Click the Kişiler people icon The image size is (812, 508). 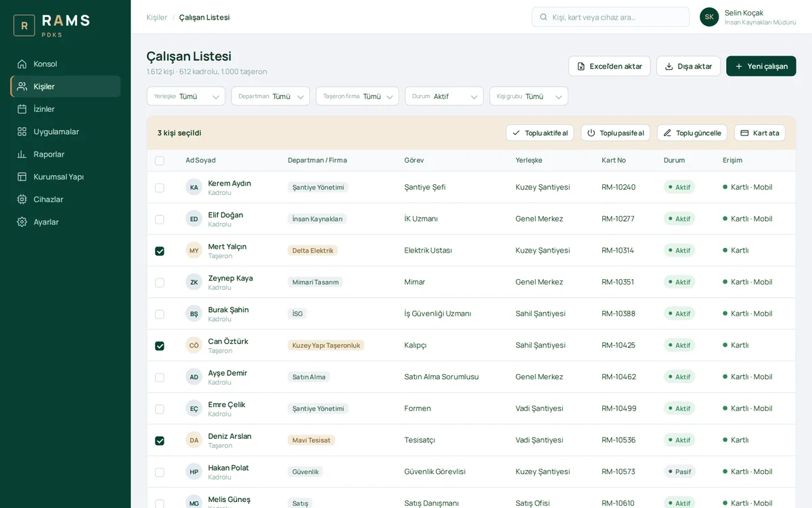click(x=22, y=86)
